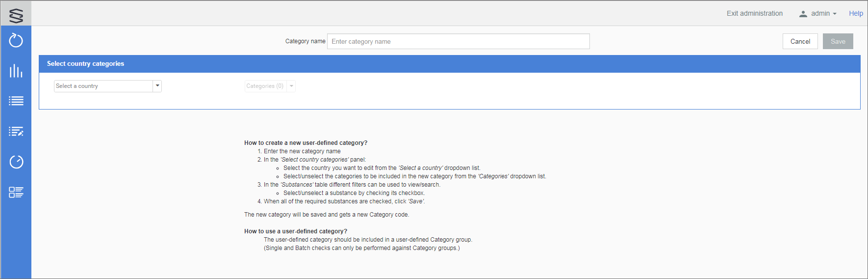Focus the Enter category name field
The width and height of the screenshot is (868, 279).
[x=458, y=42]
